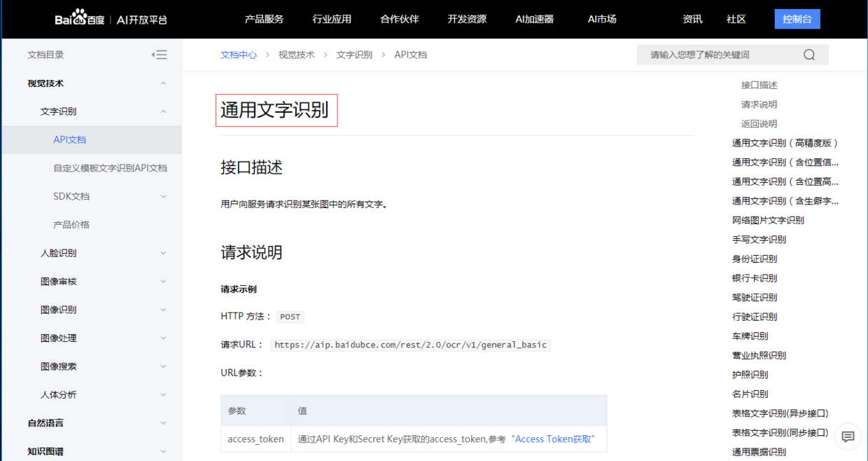Open the AI加速器 top menu
The image size is (868, 461).
(534, 19)
